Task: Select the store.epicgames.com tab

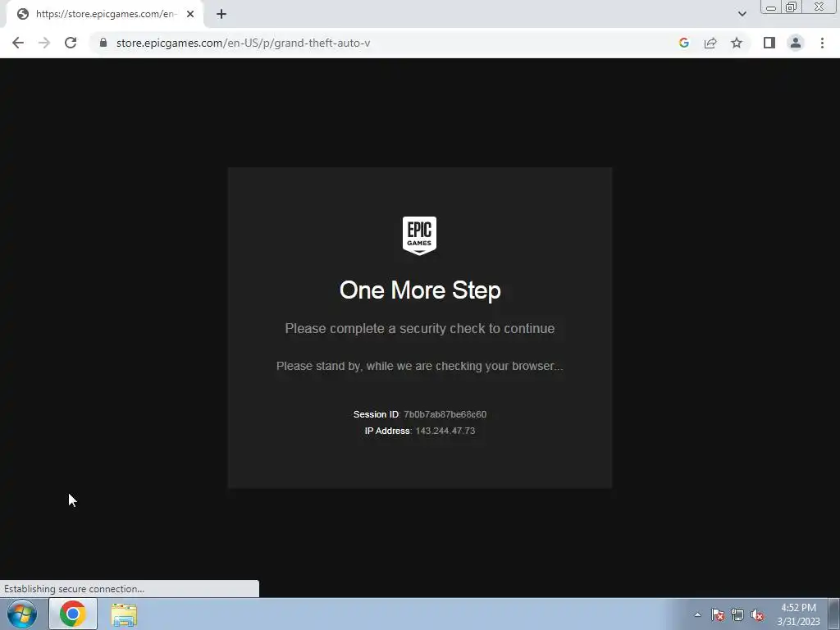Action: [x=104, y=14]
